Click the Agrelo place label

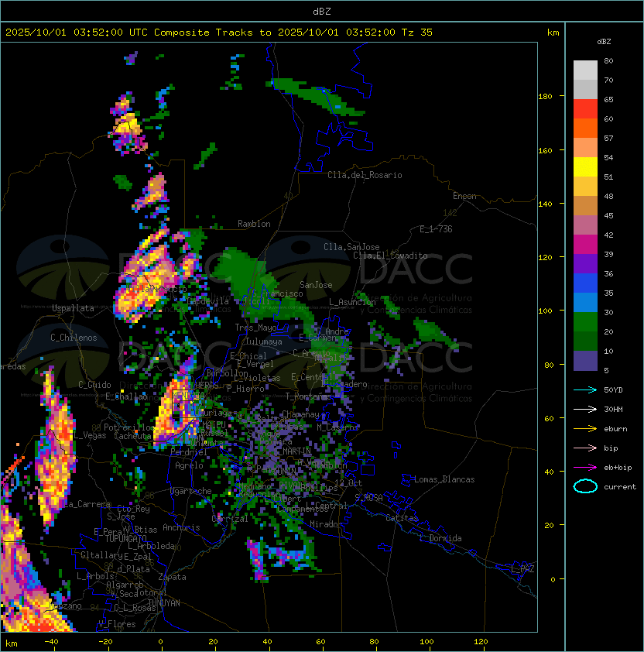coord(189,465)
